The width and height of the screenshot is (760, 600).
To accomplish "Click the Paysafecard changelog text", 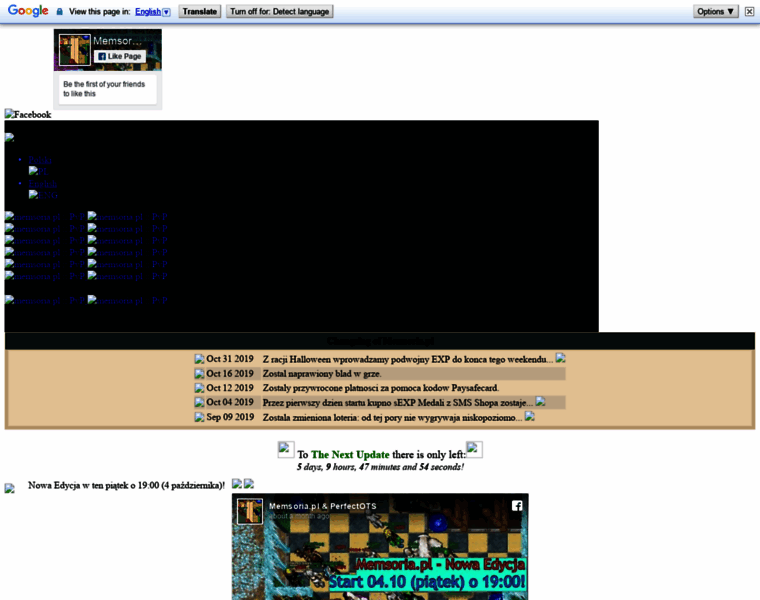I will (x=380, y=388).
